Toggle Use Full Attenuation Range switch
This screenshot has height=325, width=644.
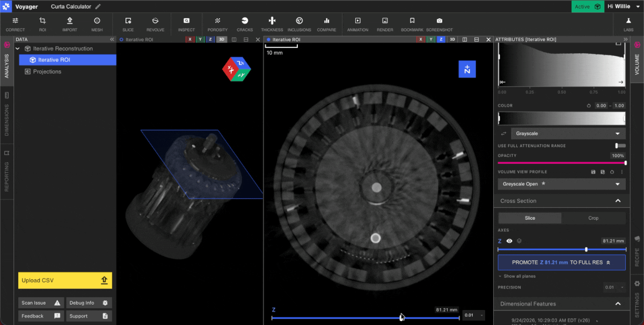(x=620, y=146)
